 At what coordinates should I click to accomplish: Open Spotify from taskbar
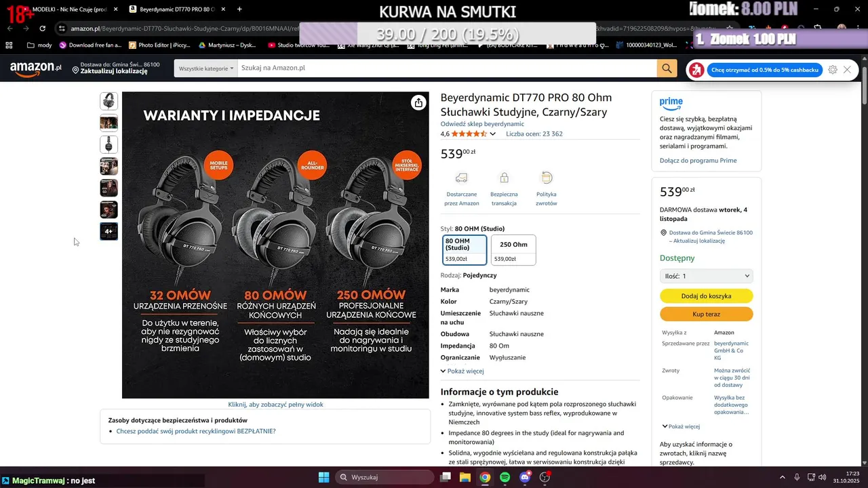[505, 477]
